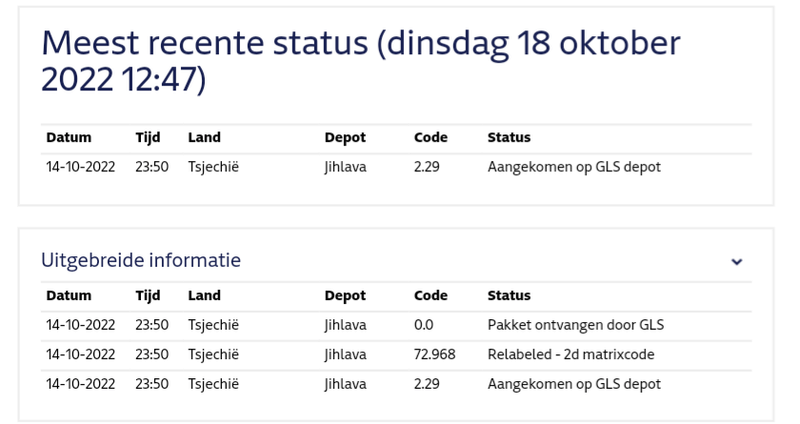The height and width of the screenshot is (424, 800).
Task: Click Aangekomen op GLS depot in Uitgebreide informatie
Action: [574, 384]
